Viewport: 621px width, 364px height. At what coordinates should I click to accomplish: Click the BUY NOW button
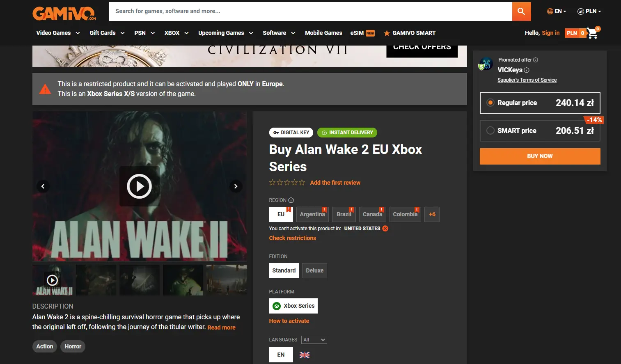(540, 156)
